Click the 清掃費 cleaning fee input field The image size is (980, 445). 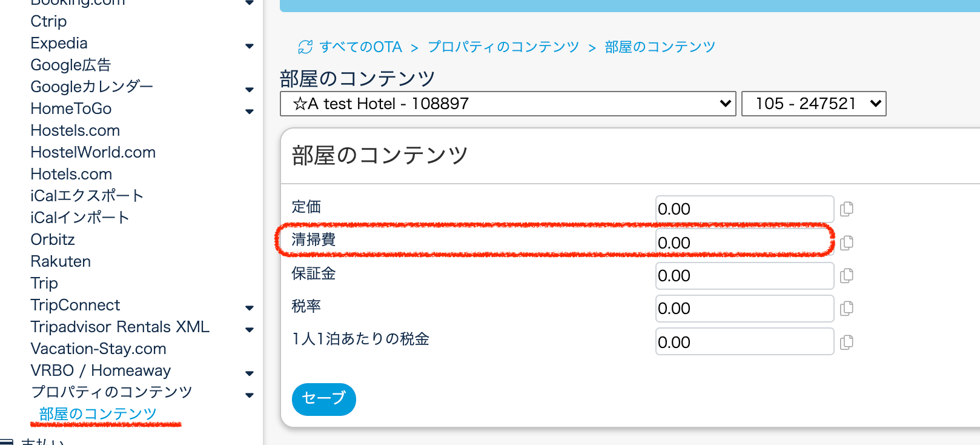pos(744,243)
